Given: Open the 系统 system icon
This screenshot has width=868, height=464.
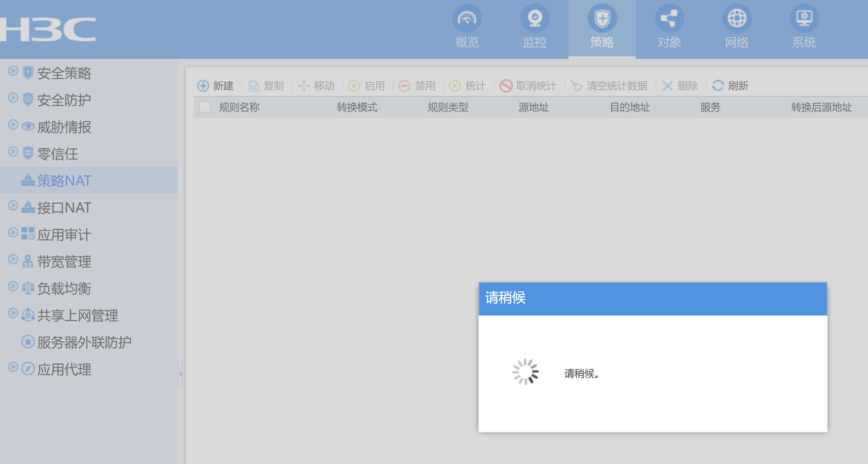Looking at the screenshot, I should [804, 19].
